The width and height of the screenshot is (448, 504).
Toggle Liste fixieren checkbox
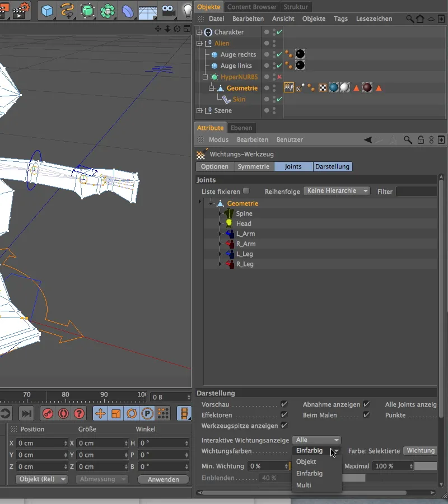246,191
